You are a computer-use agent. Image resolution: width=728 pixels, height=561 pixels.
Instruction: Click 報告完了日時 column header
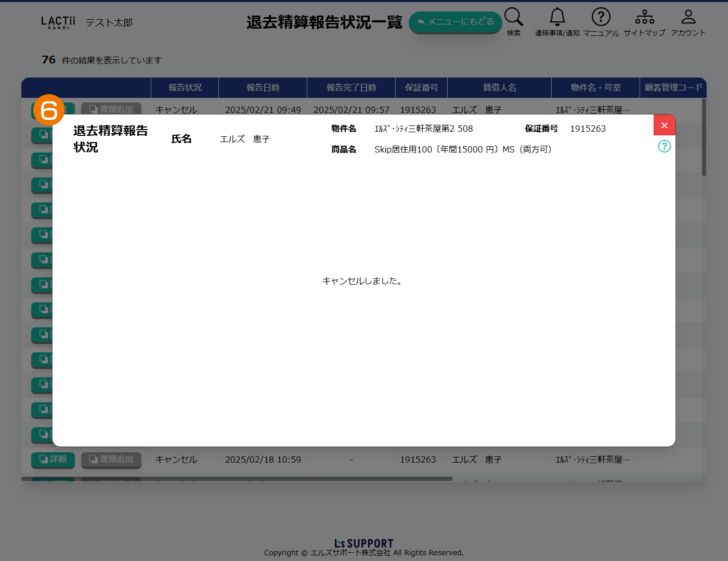tap(351, 87)
